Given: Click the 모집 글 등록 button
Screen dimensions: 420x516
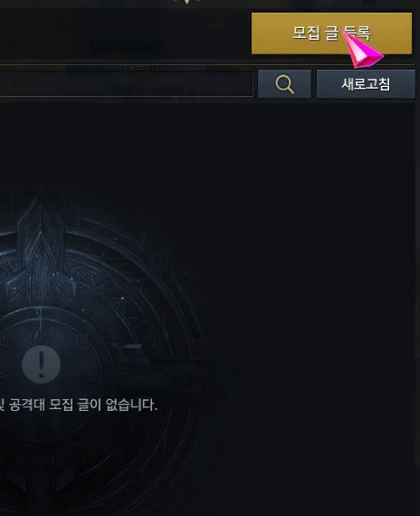Looking at the screenshot, I should [331, 33].
